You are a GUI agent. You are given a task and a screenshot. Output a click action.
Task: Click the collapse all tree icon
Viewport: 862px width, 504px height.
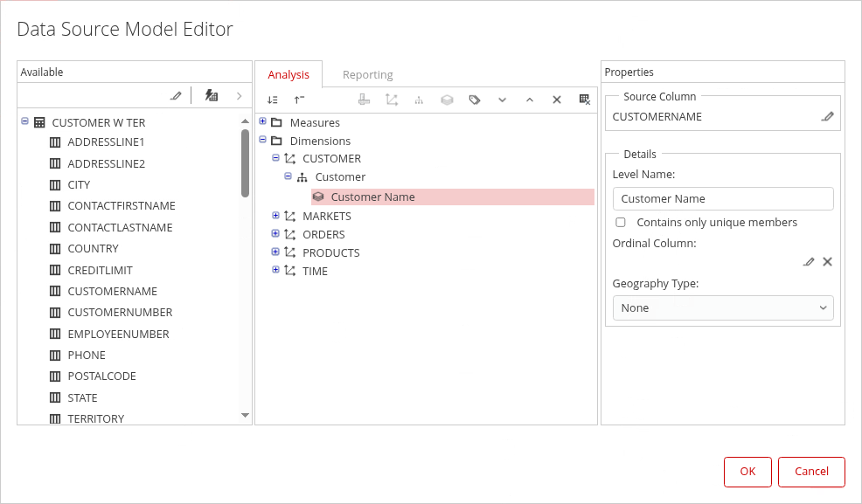click(299, 100)
